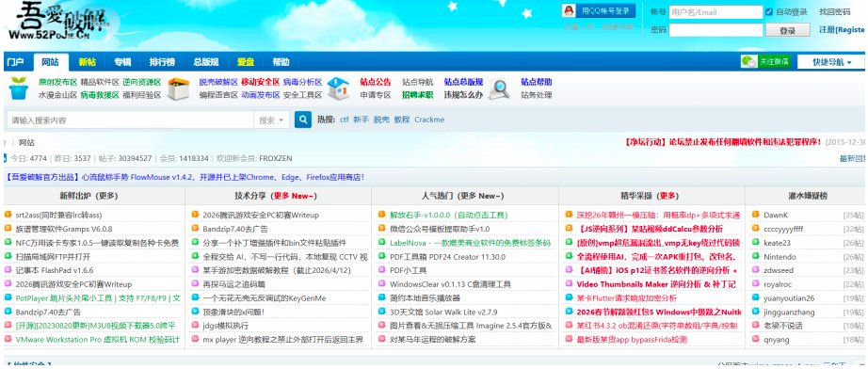Click the icon beside user Nintendo
Screen dimensions: 868x369
pos(756,257)
